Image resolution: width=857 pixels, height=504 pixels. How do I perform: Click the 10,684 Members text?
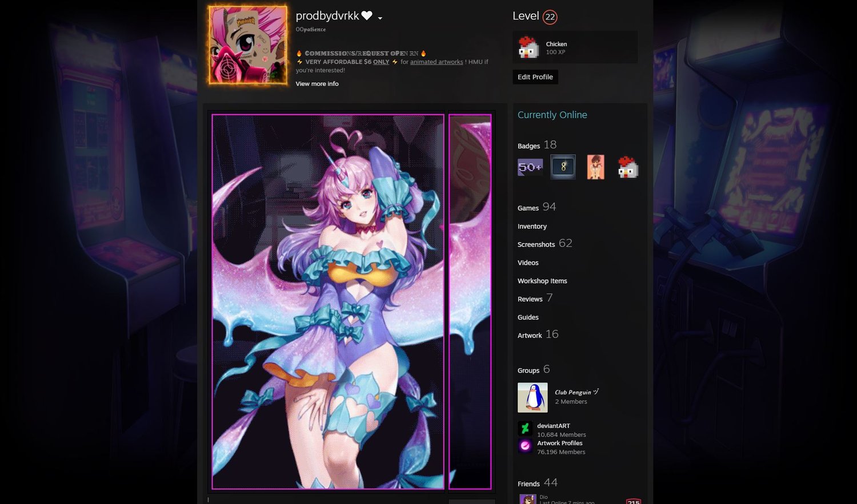click(562, 435)
